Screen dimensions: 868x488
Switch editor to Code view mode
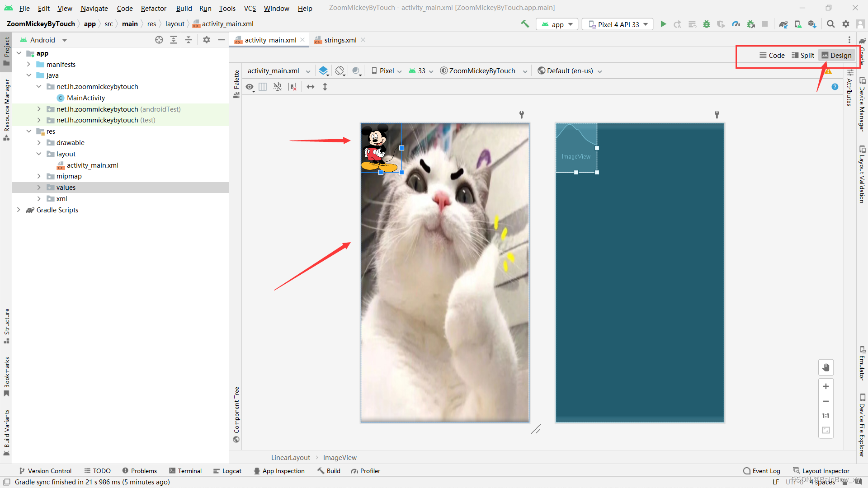[x=772, y=55]
